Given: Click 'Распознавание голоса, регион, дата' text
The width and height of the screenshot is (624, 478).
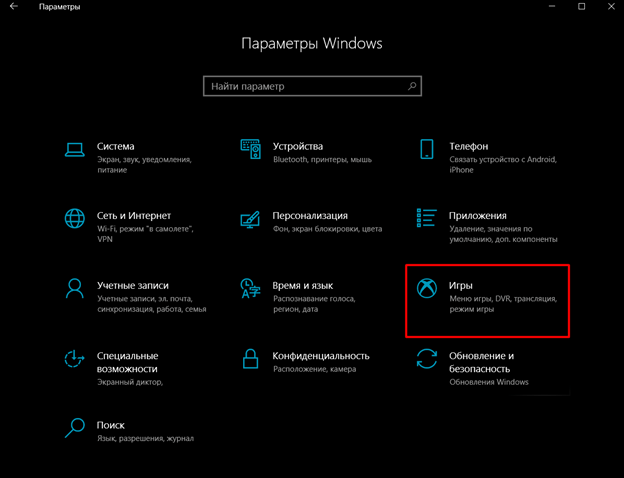Looking at the screenshot, I should coord(314,304).
